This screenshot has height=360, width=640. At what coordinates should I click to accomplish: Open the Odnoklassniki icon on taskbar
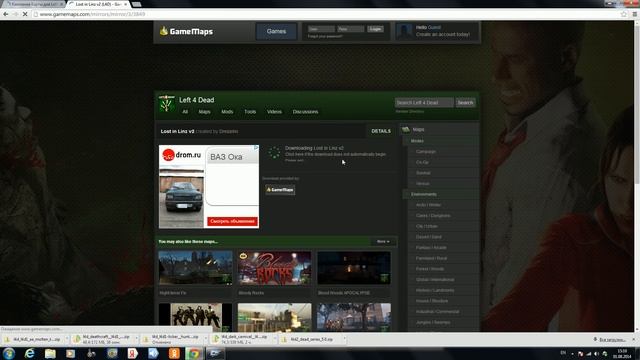[x=174, y=353]
